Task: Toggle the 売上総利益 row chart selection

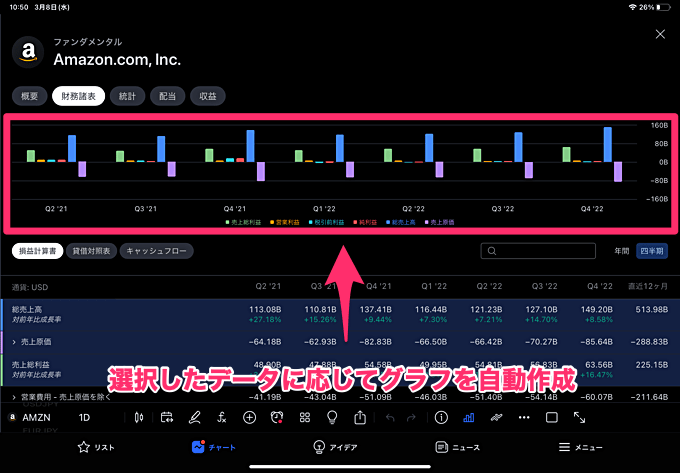Action: point(340,370)
